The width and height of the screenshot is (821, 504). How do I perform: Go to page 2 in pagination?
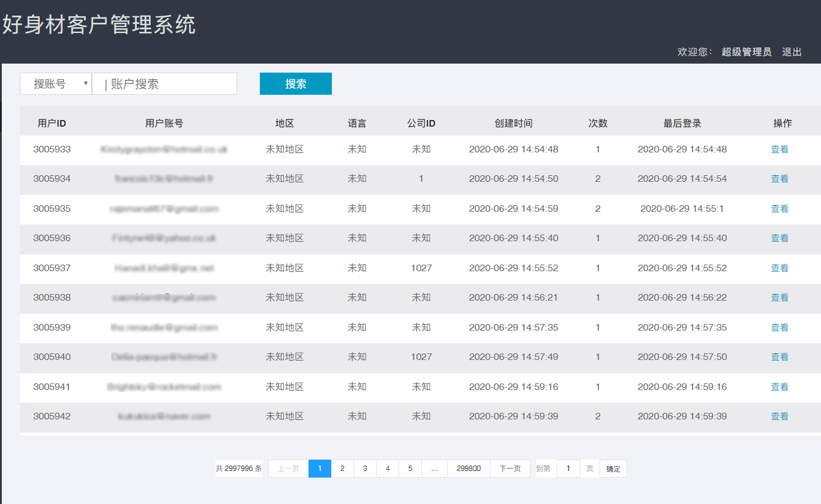(x=342, y=469)
